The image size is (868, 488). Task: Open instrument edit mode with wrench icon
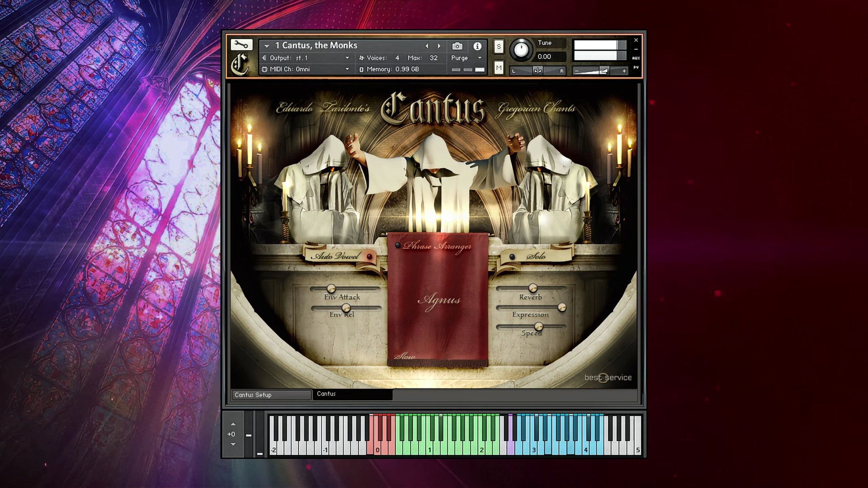pyautogui.click(x=241, y=45)
